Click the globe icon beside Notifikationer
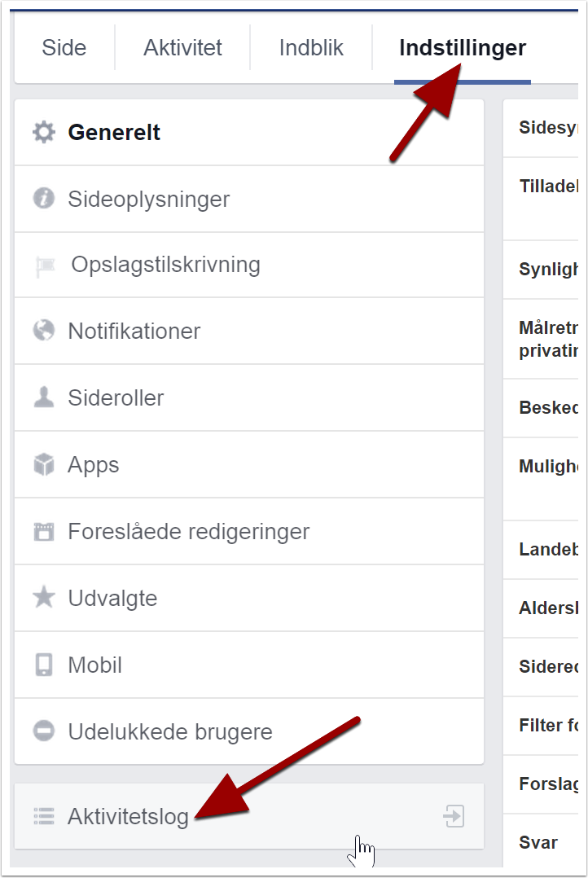Screen dimensions: 588x878 (x=44, y=331)
